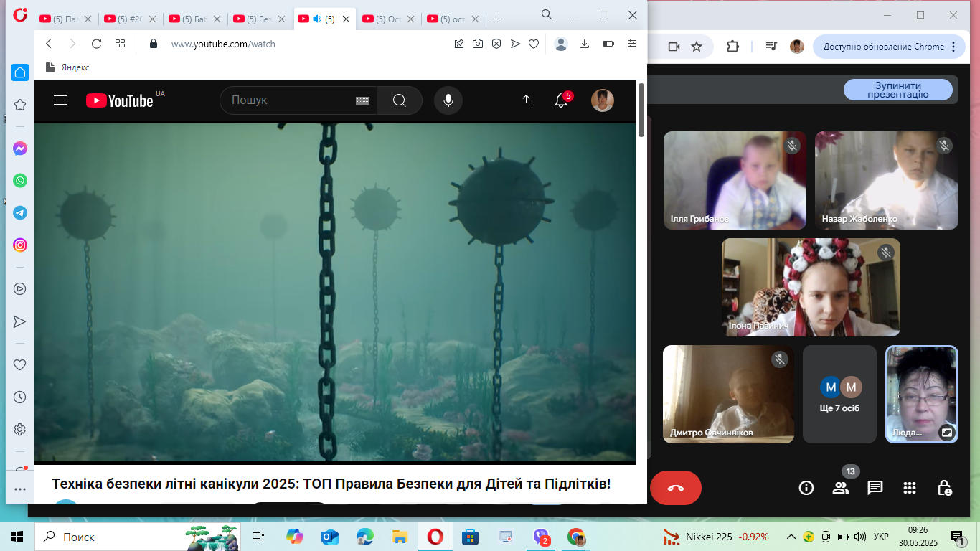Image resolution: width=980 pixels, height=551 pixels.
Task: Open Meet host controls lock icon
Action: tap(944, 488)
